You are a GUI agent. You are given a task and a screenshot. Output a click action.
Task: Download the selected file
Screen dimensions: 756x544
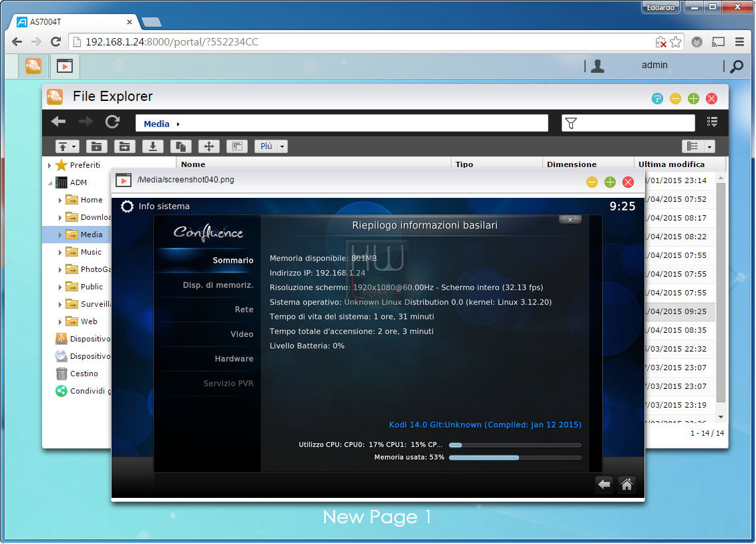[152, 146]
